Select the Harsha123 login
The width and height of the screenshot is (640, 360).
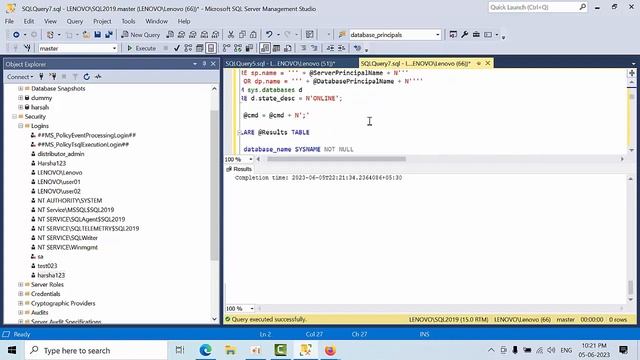(51, 163)
